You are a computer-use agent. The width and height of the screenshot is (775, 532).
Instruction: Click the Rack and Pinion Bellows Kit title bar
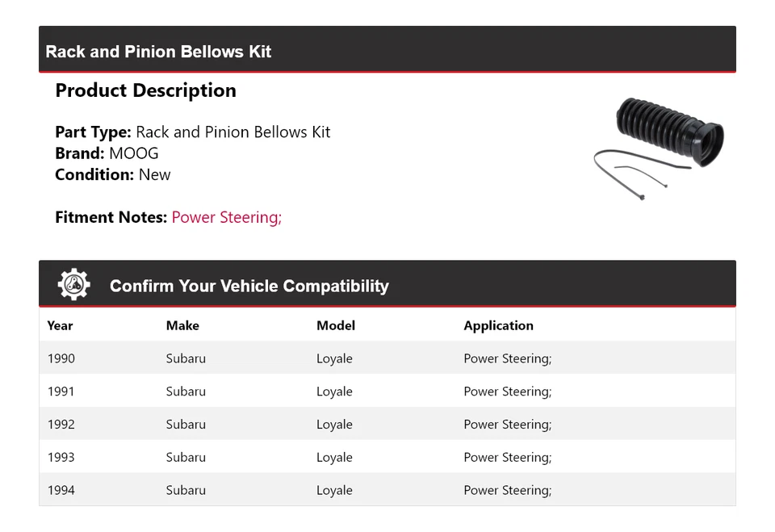[158, 52]
